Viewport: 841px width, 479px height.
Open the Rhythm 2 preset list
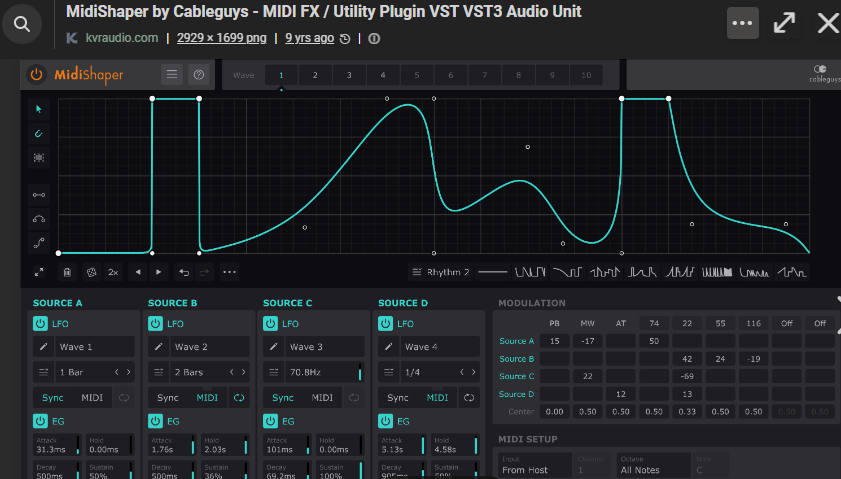pyautogui.click(x=440, y=272)
